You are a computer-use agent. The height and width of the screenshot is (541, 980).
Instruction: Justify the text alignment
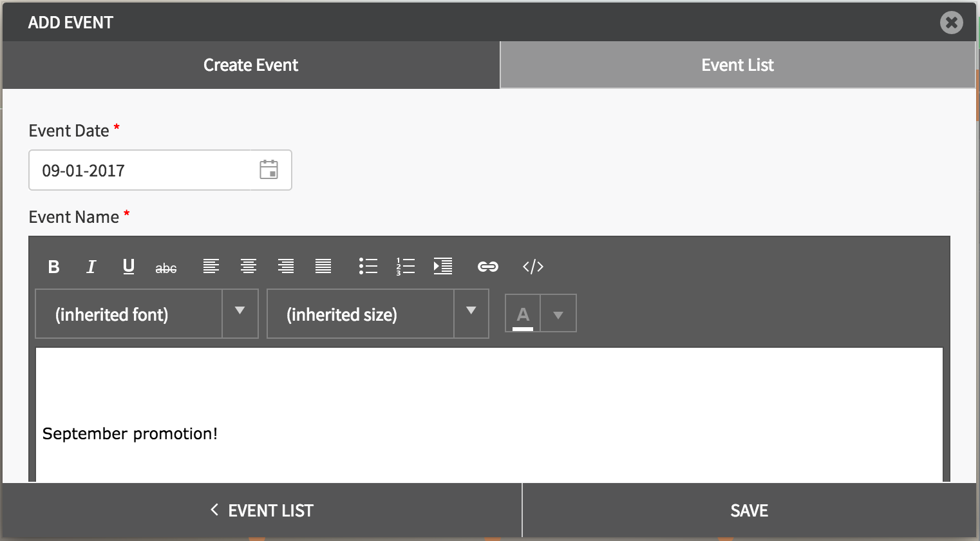coord(323,266)
